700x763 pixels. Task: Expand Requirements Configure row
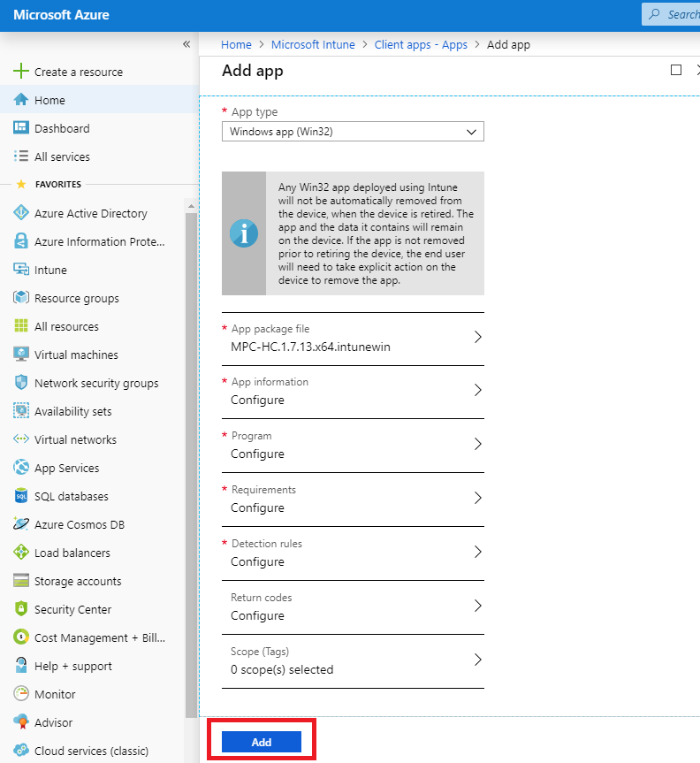point(353,500)
